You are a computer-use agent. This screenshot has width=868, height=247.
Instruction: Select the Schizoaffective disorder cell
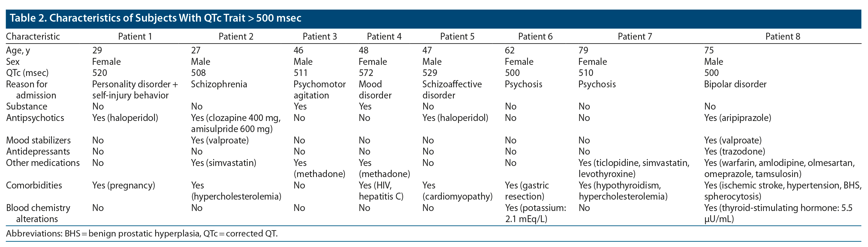point(452,90)
